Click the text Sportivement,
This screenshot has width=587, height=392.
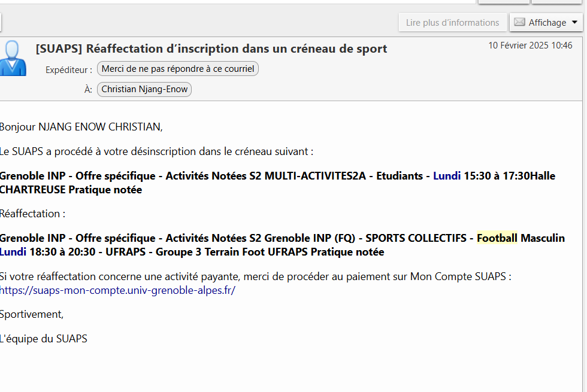click(x=32, y=314)
